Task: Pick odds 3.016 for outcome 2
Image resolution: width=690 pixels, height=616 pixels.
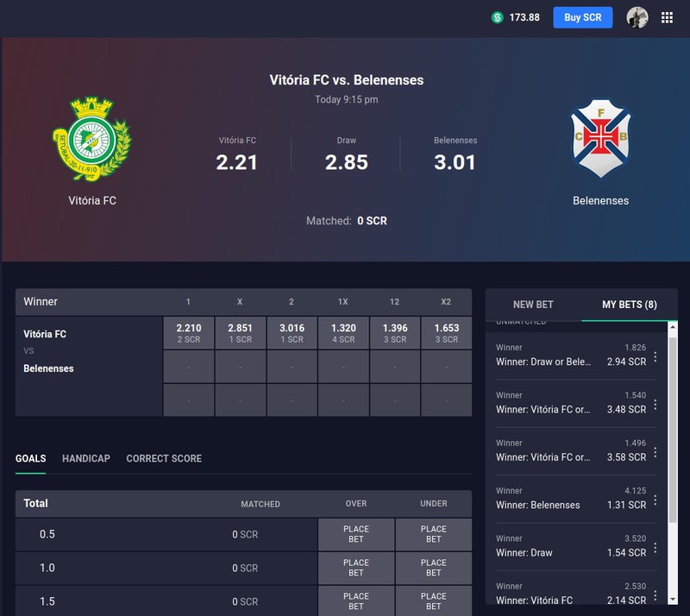Action: [292, 333]
